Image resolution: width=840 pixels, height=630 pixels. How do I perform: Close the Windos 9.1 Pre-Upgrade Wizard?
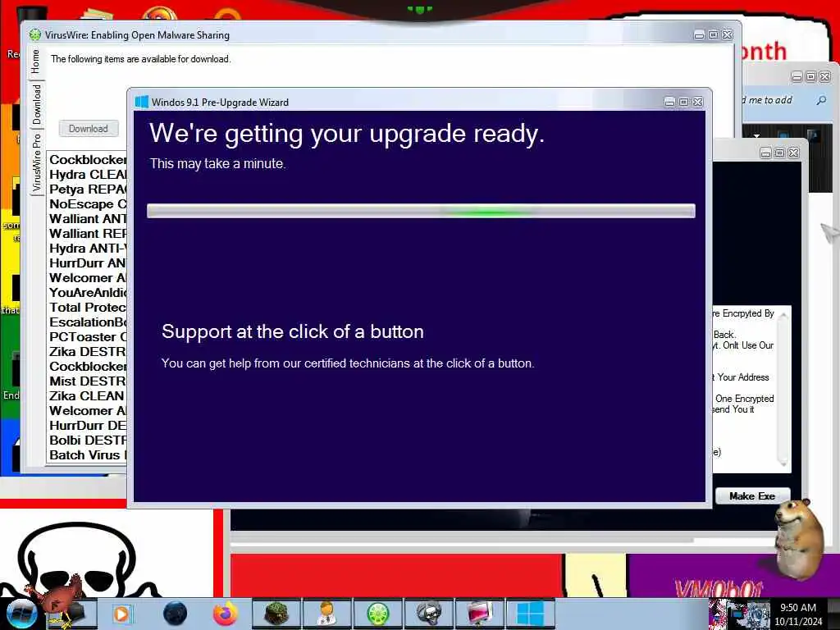pyautogui.click(x=698, y=102)
